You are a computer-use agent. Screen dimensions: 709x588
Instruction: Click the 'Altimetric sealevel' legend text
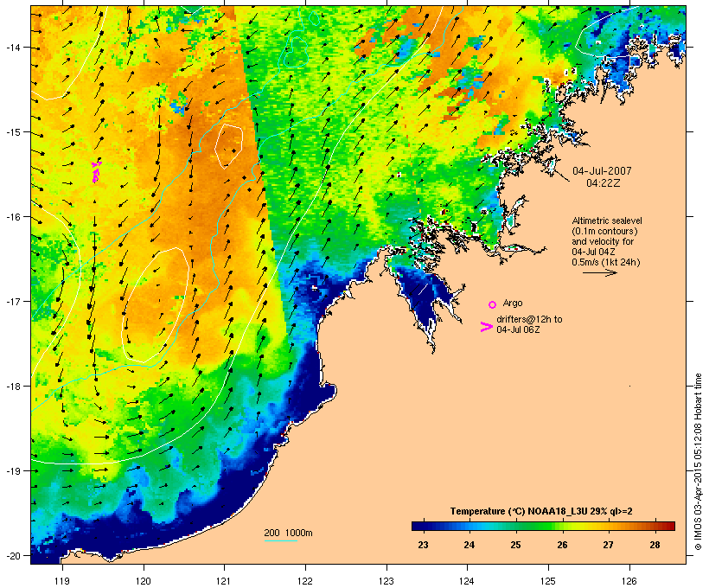pyautogui.click(x=607, y=221)
